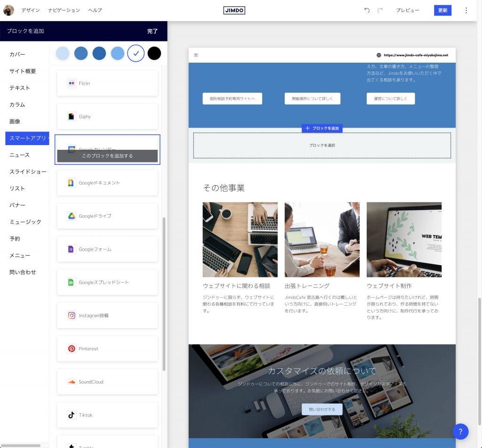Open the three-dot more options menu
Image resolution: width=482 pixels, height=448 pixels.
click(x=466, y=10)
